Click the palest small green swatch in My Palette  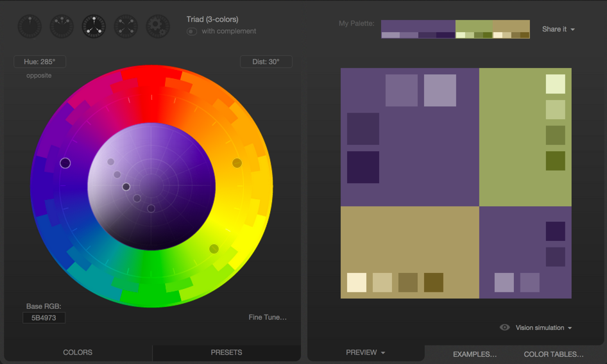(x=460, y=35)
